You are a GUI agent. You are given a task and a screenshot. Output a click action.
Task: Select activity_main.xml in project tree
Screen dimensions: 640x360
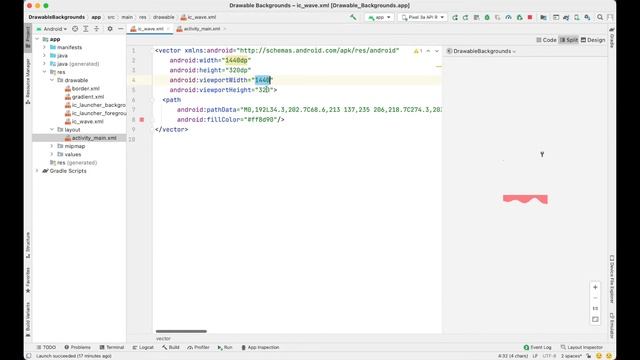point(91,138)
